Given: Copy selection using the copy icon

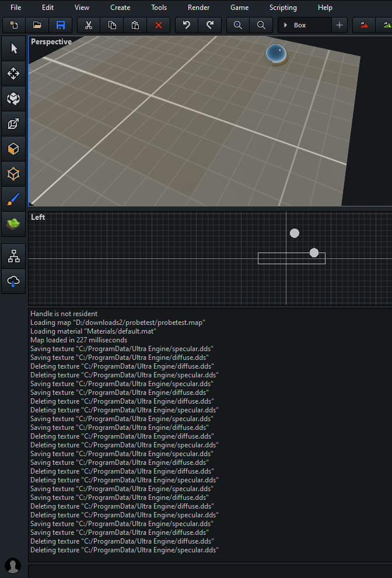Looking at the screenshot, I should pos(112,25).
